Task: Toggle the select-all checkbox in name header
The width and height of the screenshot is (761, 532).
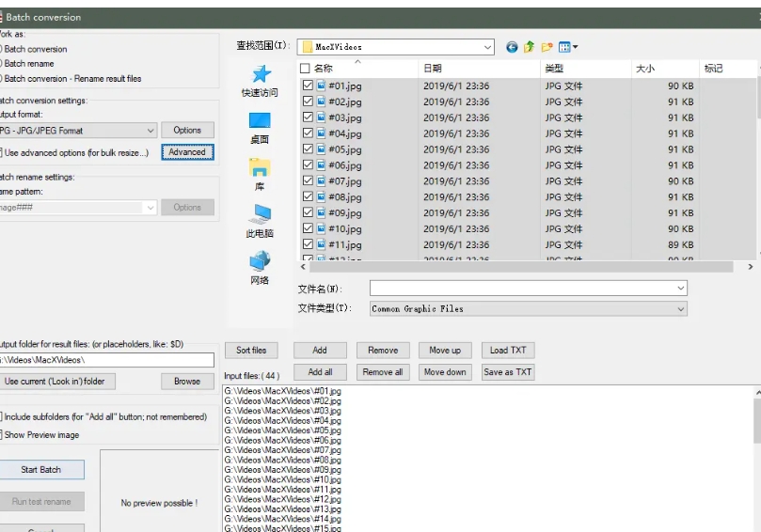Action: point(305,69)
